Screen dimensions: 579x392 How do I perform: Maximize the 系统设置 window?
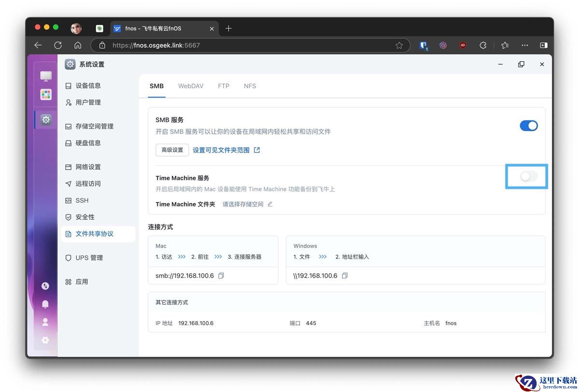click(521, 64)
